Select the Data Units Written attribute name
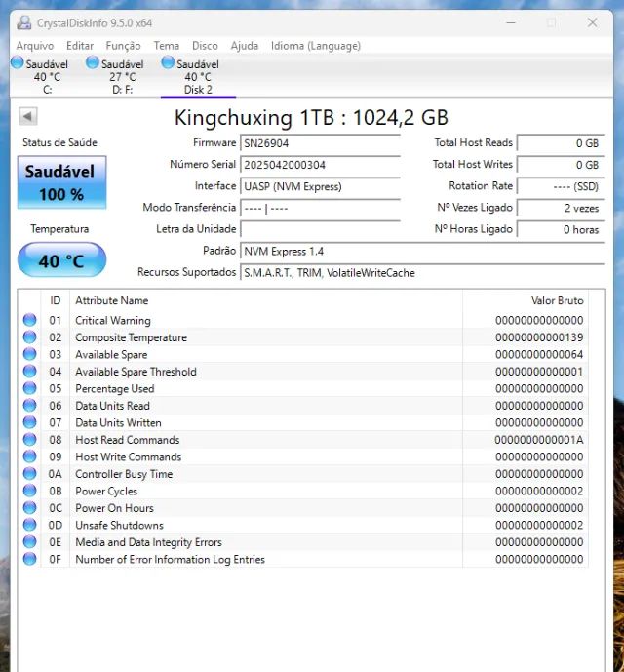The width and height of the screenshot is (624, 672). (118, 422)
